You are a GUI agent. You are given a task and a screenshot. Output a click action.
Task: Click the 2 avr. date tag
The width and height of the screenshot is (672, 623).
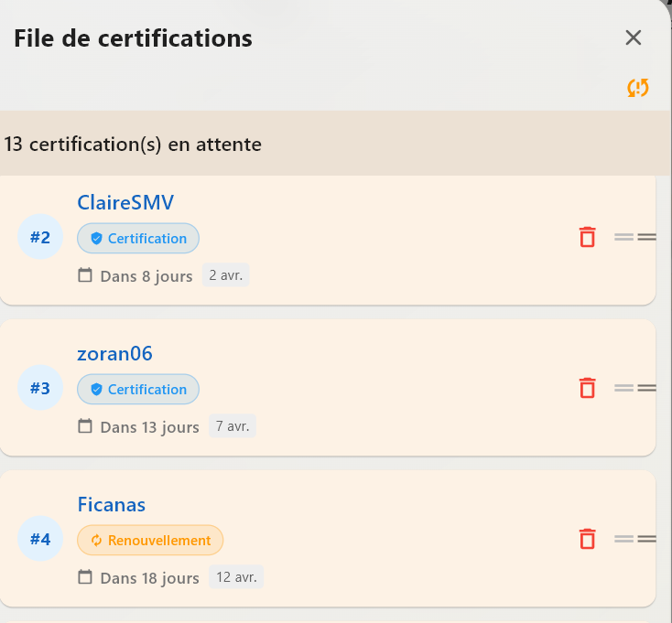226,275
